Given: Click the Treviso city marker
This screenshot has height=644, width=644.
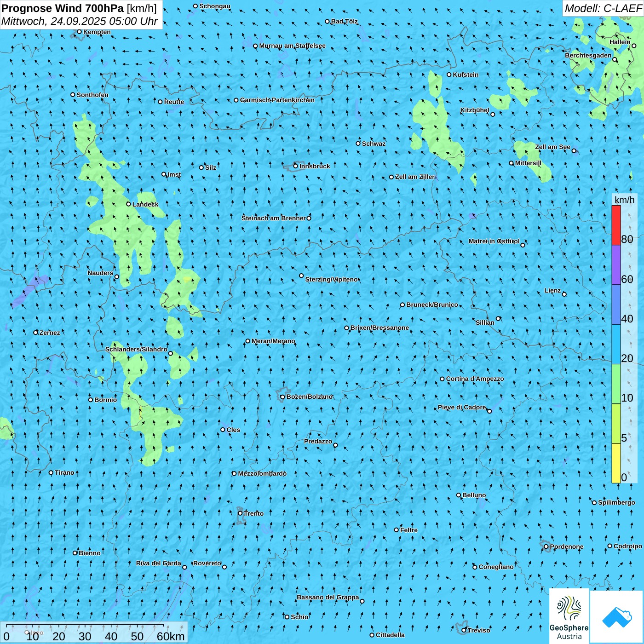Looking at the screenshot, I should [464, 630].
